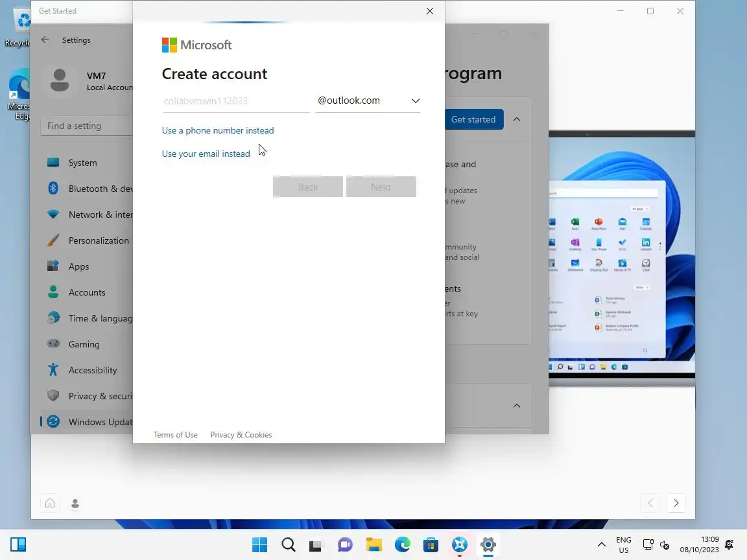Image resolution: width=747 pixels, height=560 pixels.
Task: Open network icon in system tray
Action: point(648,544)
